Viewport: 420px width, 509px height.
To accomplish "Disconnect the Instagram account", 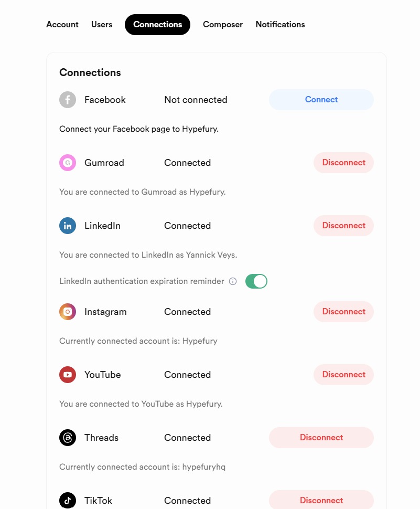I will 343,312.
